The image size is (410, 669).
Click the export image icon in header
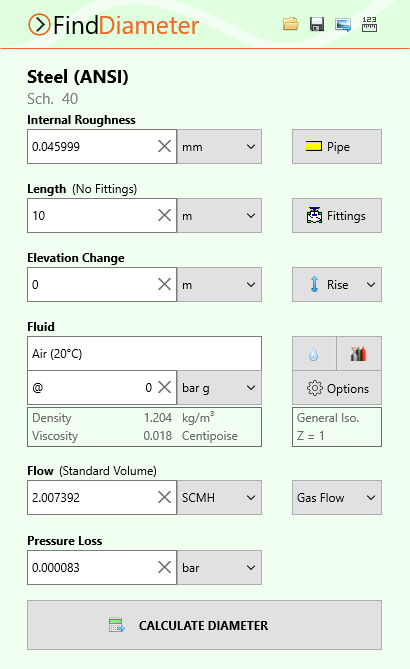pos(343,25)
